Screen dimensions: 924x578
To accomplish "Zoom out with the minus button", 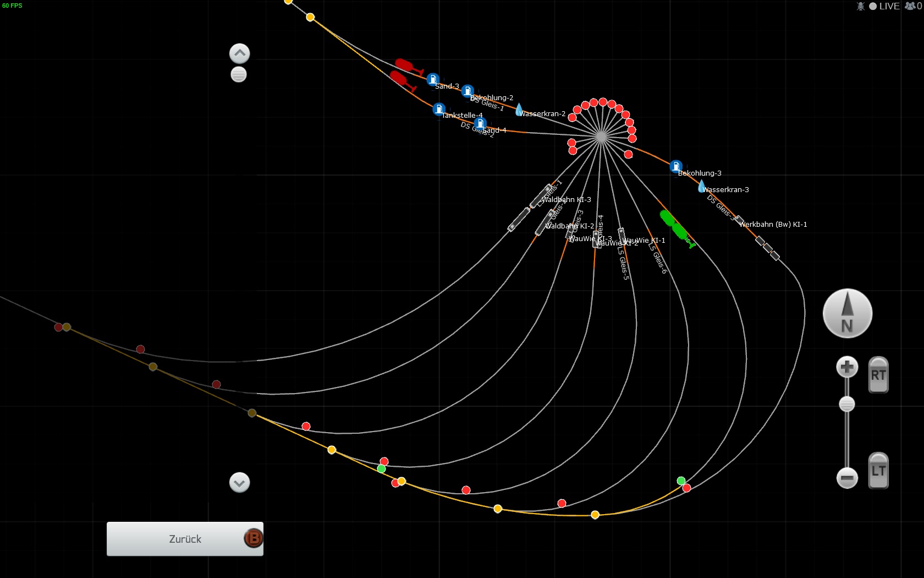I will (x=847, y=477).
